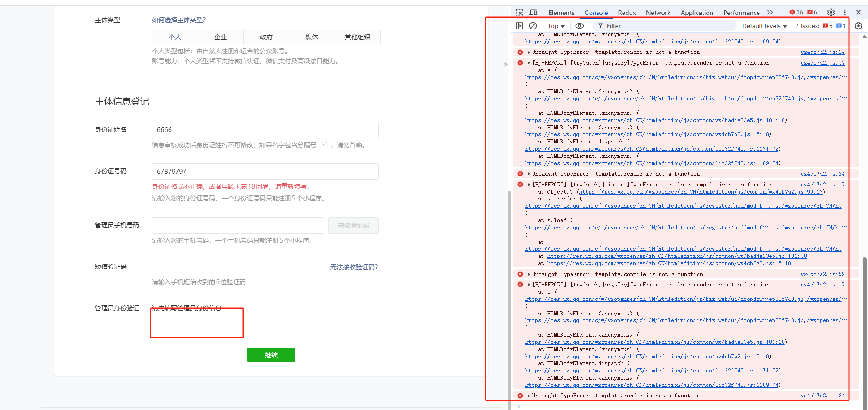868x410 pixels.
Task: Expand the '[tryCatch][timeout]TypeError' console entry
Action: [x=528, y=185]
